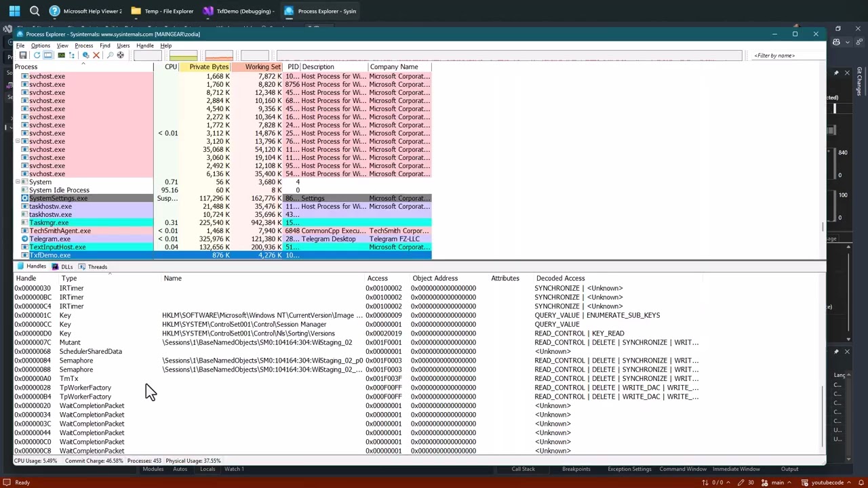Click the red X Kill Process icon
Screen dimensions: 868x488
pyautogui.click(x=96, y=56)
